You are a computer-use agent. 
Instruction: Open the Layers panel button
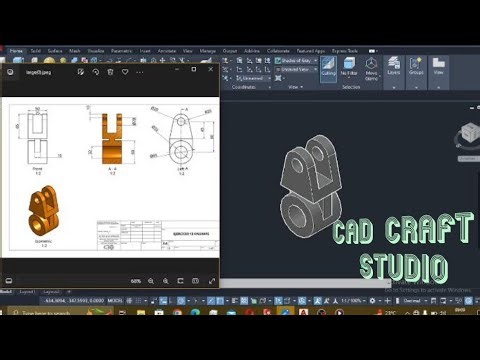(x=394, y=66)
